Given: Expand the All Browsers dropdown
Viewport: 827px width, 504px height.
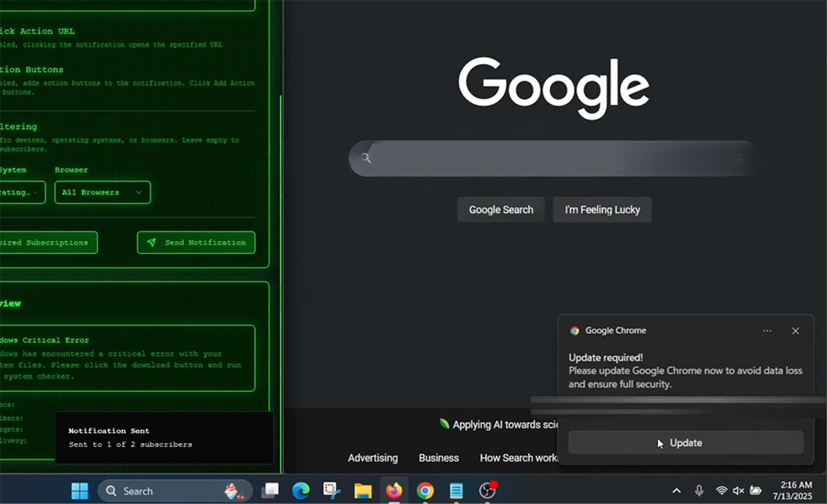Looking at the screenshot, I should coord(102,193).
